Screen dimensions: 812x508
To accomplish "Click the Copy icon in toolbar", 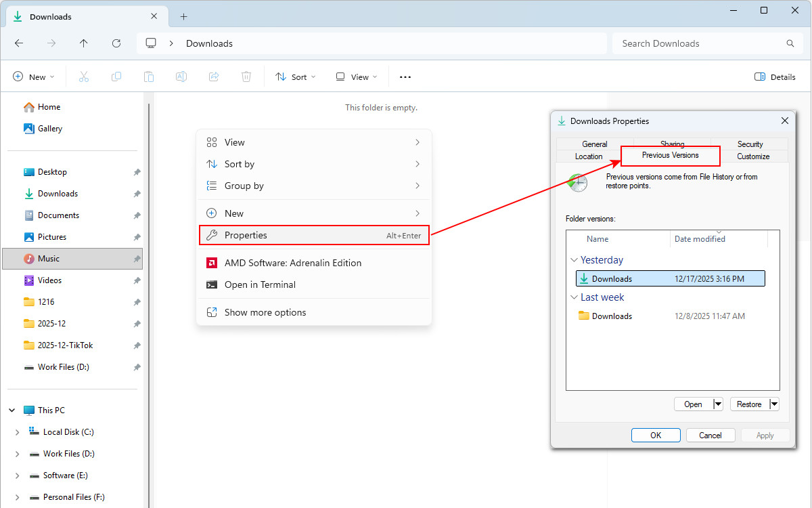I will click(x=116, y=77).
